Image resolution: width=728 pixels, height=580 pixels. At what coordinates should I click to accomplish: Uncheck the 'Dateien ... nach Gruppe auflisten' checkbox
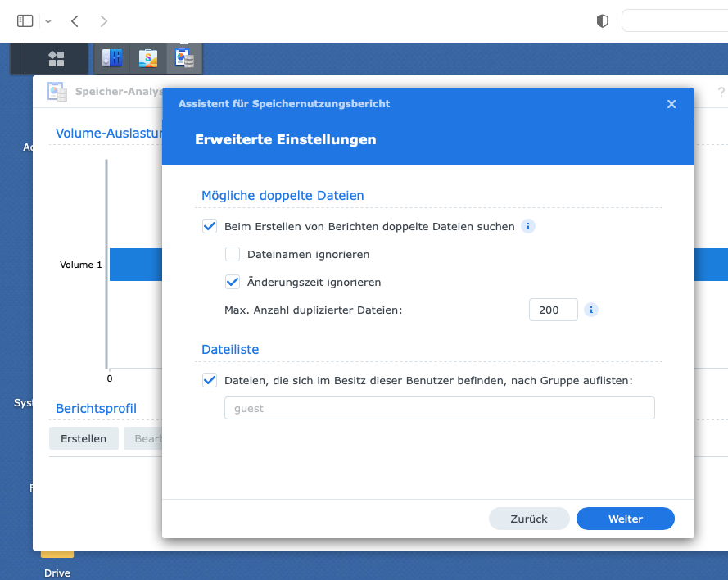[x=210, y=380]
